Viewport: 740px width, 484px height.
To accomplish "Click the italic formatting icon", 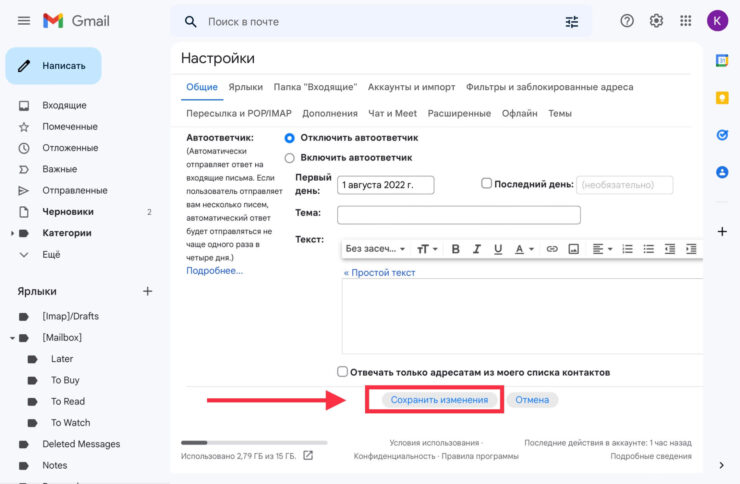I will pyautogui.click(x=476, y=249).
